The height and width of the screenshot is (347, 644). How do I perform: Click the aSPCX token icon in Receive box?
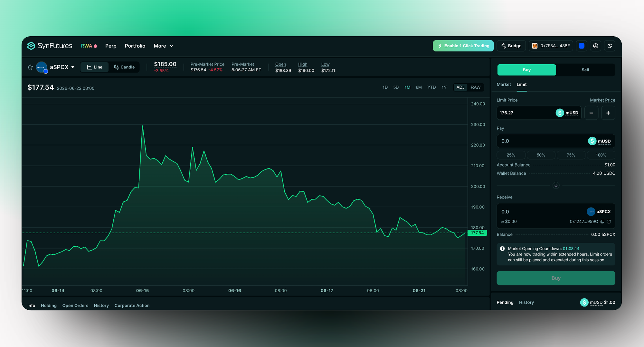(591, 212)
